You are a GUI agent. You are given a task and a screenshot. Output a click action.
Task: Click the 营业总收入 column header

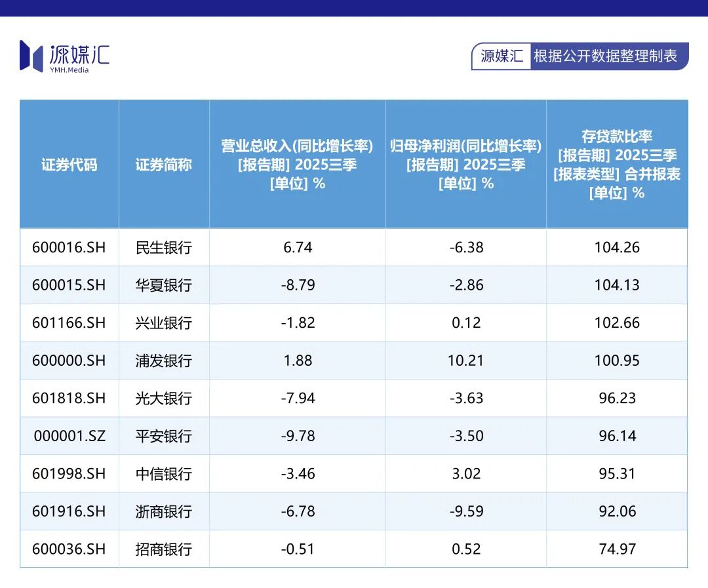pyautogui.click(x=297, y=164)
